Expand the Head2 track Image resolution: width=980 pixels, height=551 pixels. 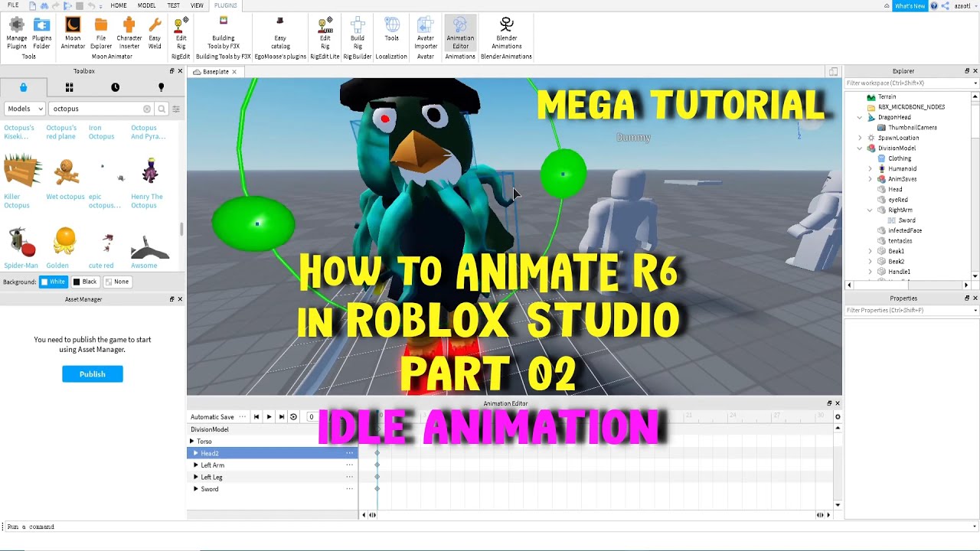(x=196, y=453)
